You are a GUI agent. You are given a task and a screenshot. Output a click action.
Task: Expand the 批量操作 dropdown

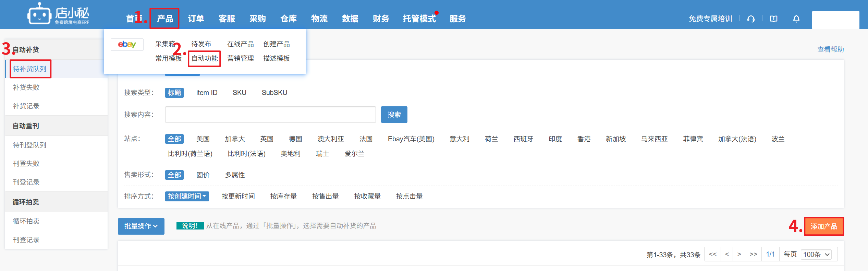coord(141,226)
